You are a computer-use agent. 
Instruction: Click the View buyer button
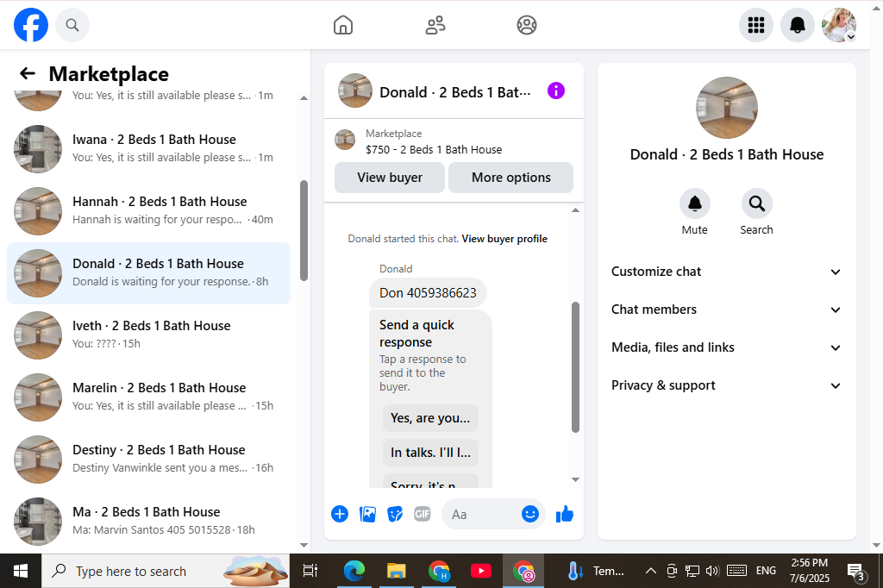(x=390, y=178)
